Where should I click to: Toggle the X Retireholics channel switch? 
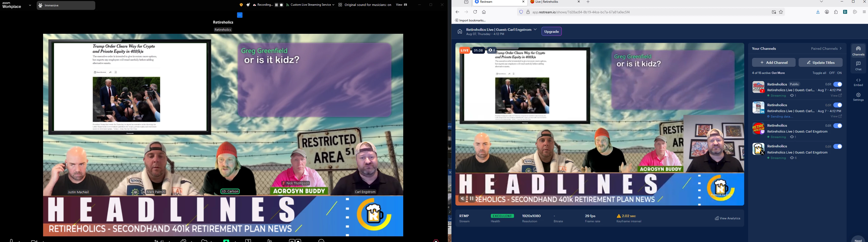[x=838, y=146]
